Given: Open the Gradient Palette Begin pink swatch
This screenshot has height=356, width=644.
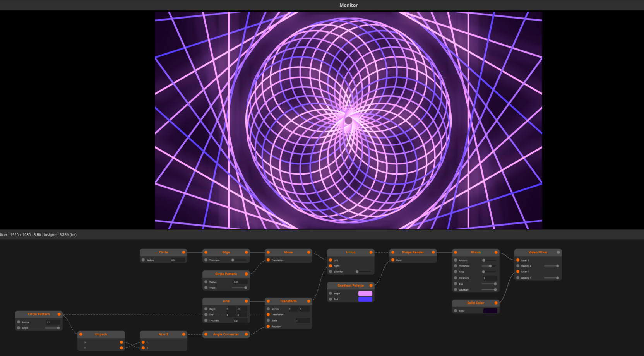Looking at the screenshot, I should (x=365, y=294).
